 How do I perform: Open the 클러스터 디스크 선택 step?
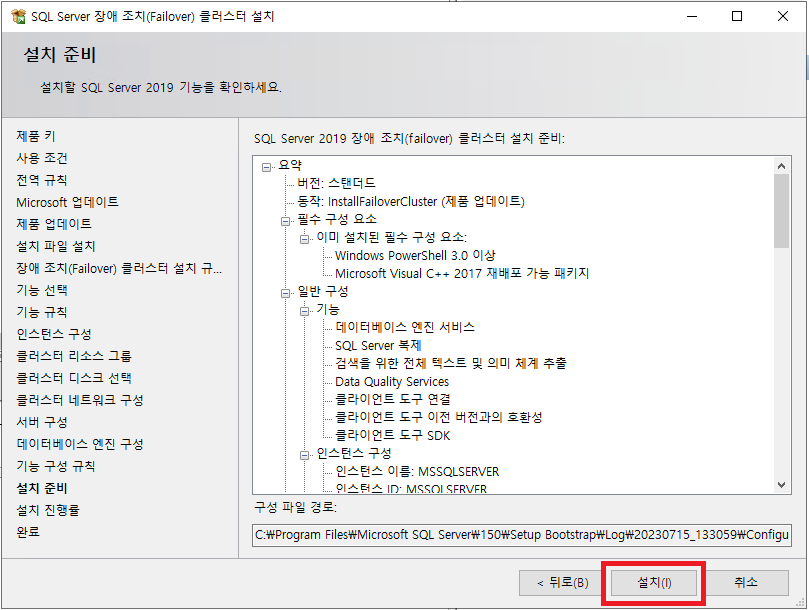74,378
